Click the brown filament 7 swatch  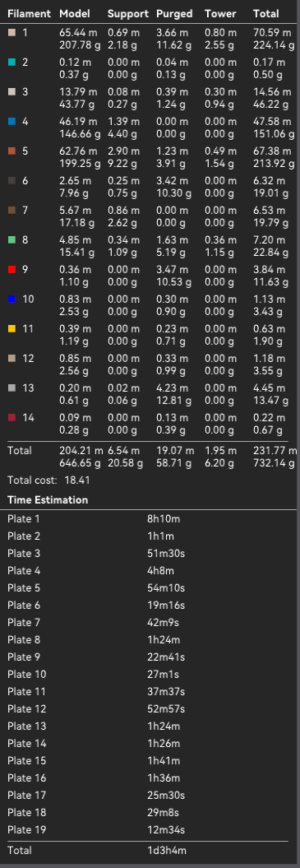pyautogui.click(x=12, y=211)
